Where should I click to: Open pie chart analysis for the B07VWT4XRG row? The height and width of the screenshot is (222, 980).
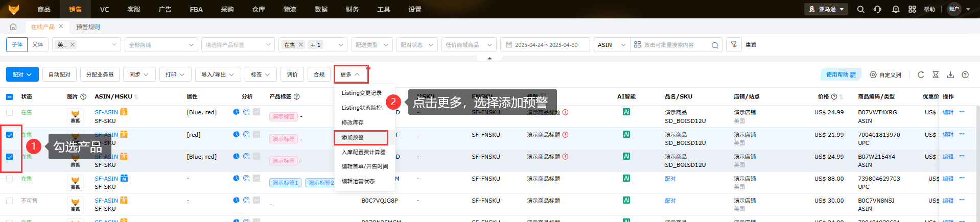(236, 112)
